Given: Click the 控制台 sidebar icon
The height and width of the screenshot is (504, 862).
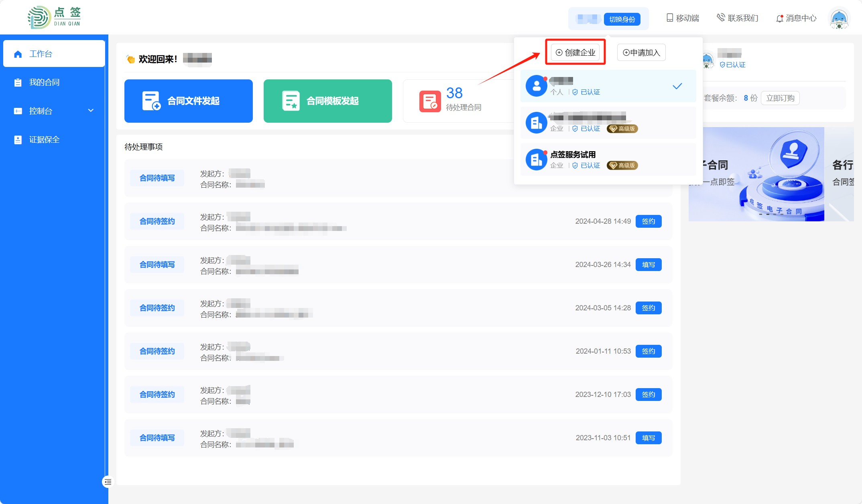Looking at the screenshot, I should coord(18,111).
